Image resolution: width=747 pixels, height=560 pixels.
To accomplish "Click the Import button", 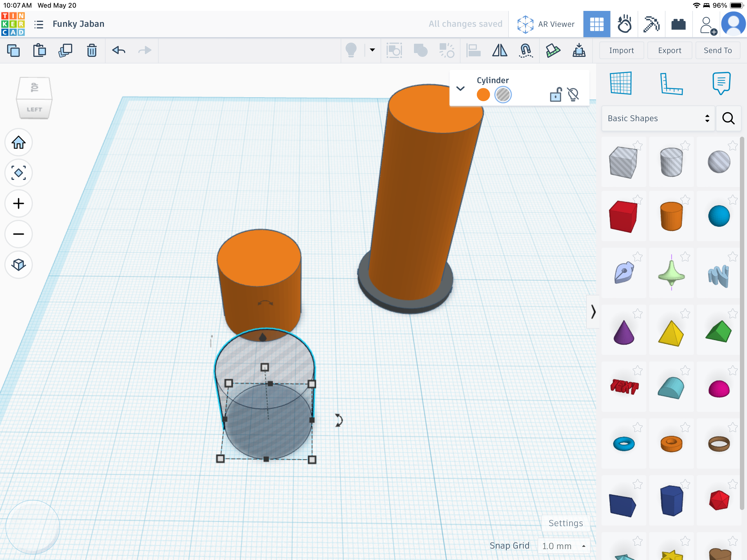I will pyautogui.click(x=621, y=50).
